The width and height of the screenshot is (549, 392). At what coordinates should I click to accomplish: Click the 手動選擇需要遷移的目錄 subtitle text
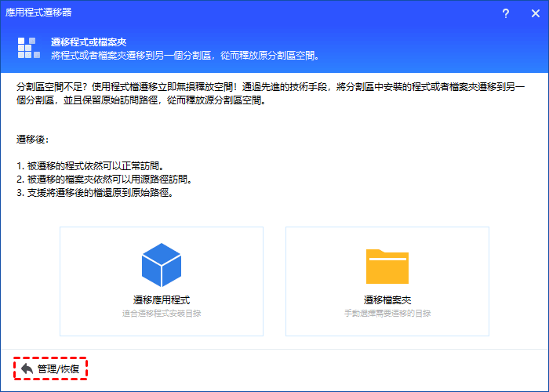[387, 313]
